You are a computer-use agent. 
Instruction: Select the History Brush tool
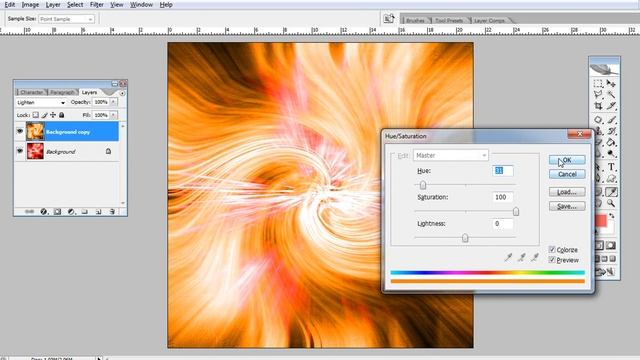tap(611, 131)
